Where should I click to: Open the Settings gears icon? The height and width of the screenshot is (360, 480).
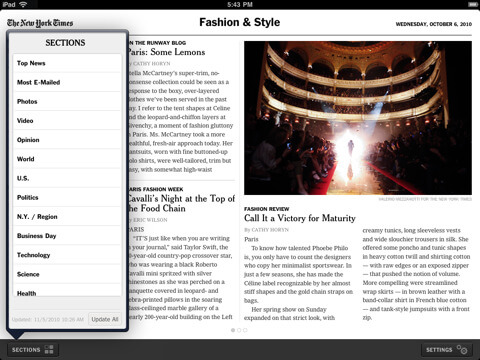tap(462, 349)
